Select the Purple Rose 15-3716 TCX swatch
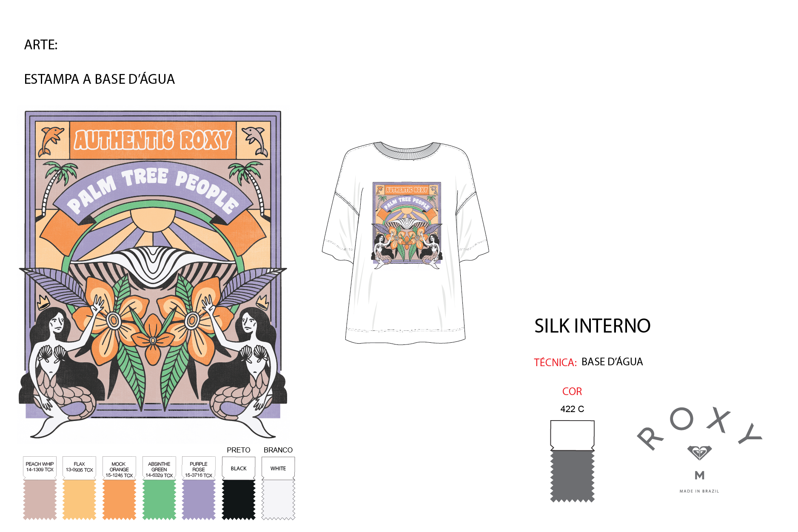Viewport: 798px width, 532px height. click(x=199, y=488)
